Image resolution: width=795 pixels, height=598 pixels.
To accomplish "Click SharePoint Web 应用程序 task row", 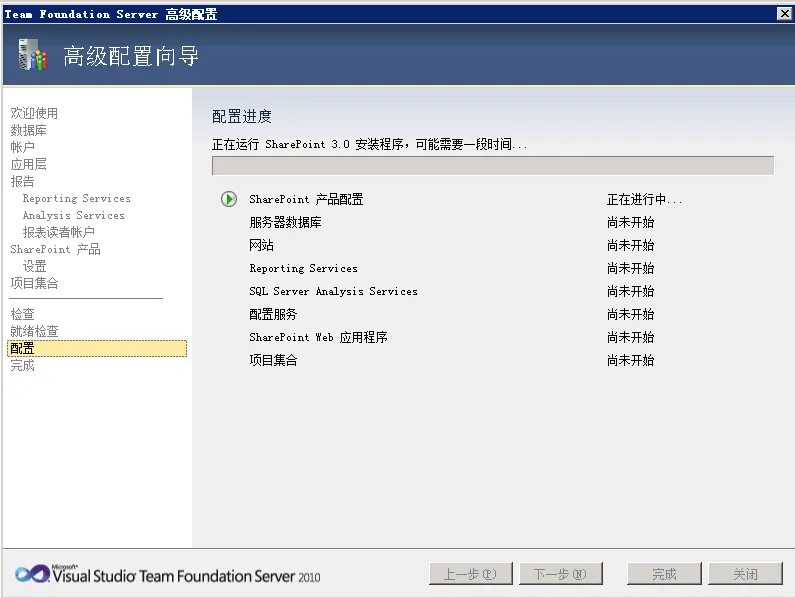I will [318, 337].
